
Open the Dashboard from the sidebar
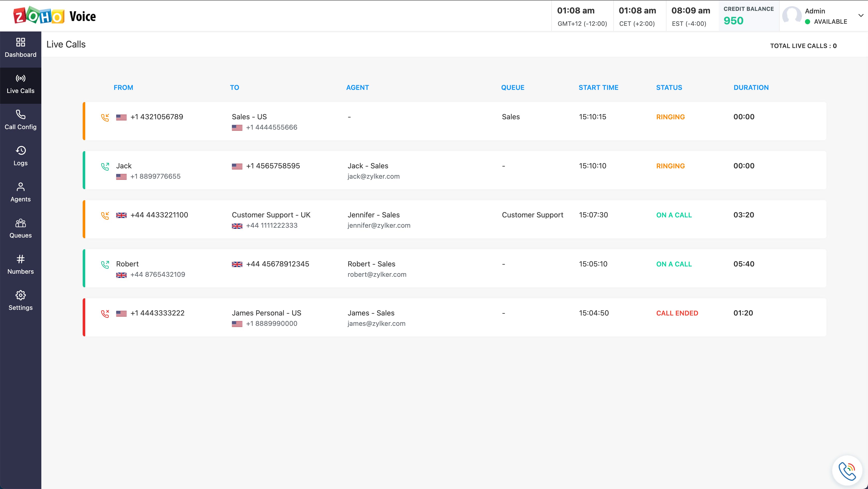point(21,48)
